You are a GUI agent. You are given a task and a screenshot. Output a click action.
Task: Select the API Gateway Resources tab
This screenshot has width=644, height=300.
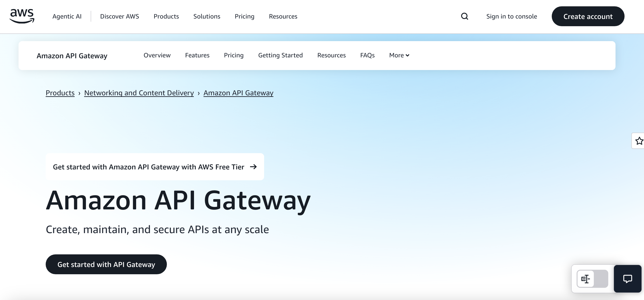click(331, 55)
